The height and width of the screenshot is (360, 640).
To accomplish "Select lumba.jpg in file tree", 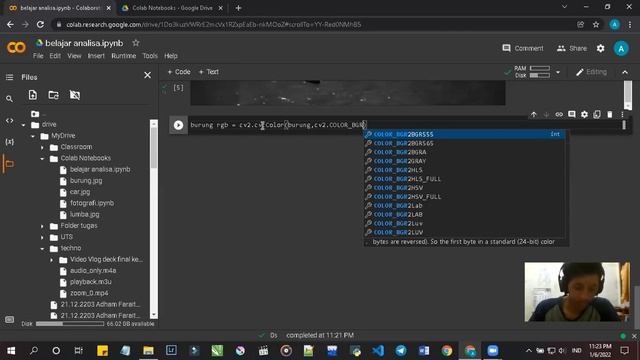I will [84, 214].
